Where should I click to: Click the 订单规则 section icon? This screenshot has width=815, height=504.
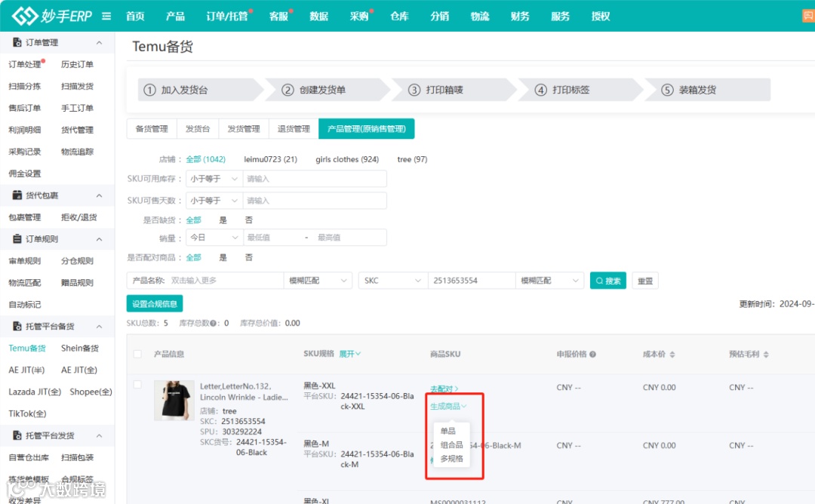[x=17, y=238]
